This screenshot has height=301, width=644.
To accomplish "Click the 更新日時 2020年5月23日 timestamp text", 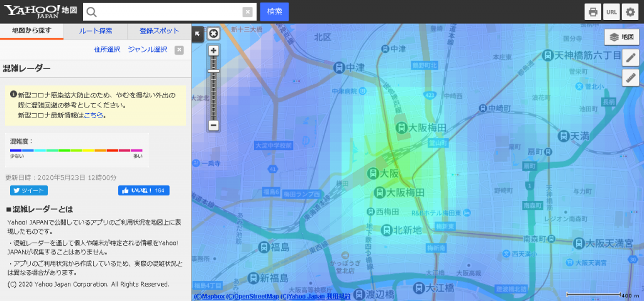I will (x=61, y=177).
